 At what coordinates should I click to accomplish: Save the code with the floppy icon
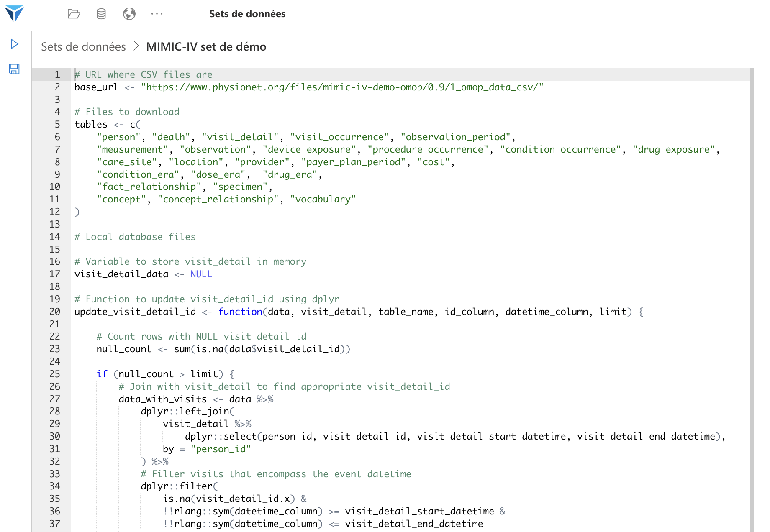pos(14,69)
